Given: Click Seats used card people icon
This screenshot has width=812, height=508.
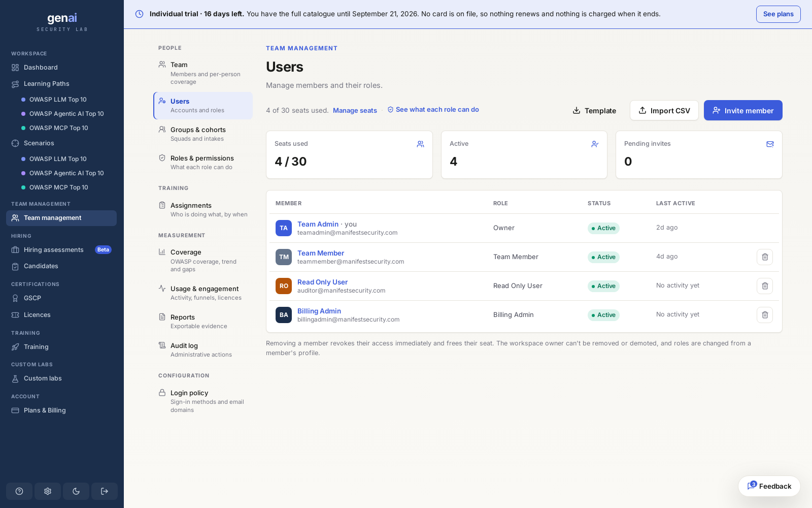Looking at the screenshot, I should [x=420, y=144].
